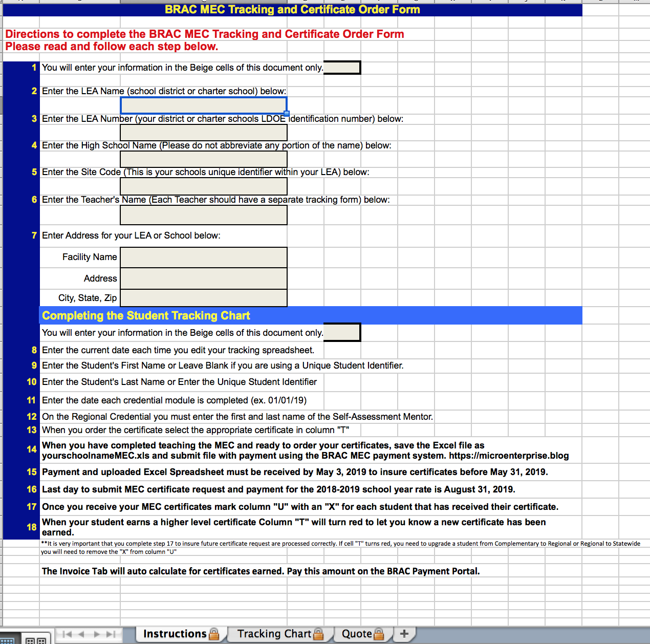This screenshot has height=644, width=650.
Task: Open the Tracking Chart sheet tab
Action: click(274, 634)
